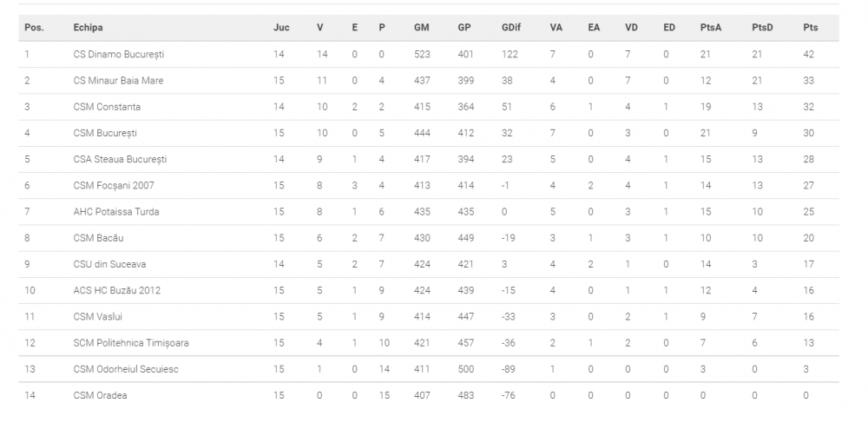Click the PtsA column header
The height and width of the screenshot is (423, 868).
[711, 28]
